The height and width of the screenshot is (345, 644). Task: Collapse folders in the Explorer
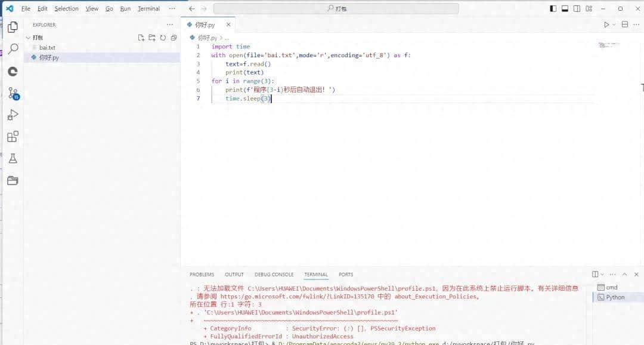pos(172,38)
